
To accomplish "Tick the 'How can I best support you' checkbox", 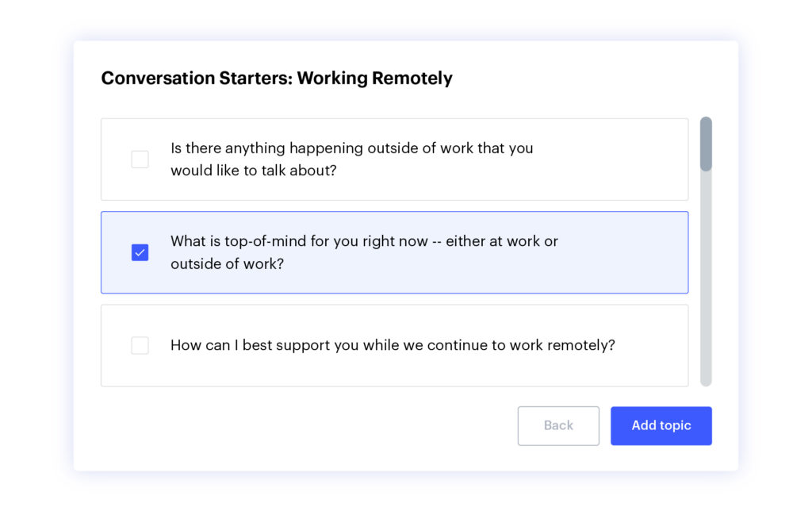I will 140,345.
